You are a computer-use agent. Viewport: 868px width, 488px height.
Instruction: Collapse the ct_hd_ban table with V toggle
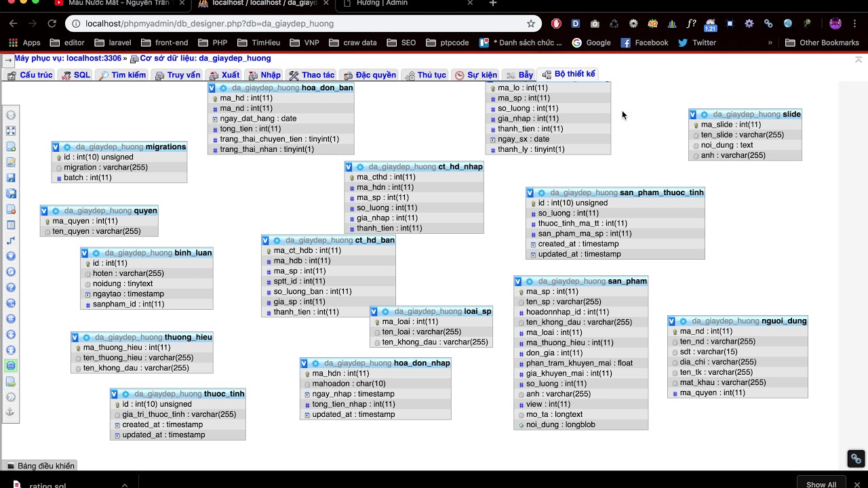coord(265,241)
